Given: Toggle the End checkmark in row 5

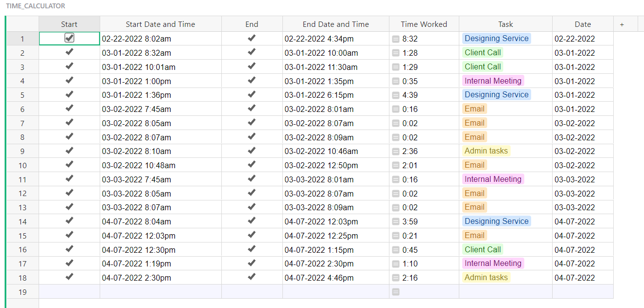Looking at the screenshot, I should point(252,95).
